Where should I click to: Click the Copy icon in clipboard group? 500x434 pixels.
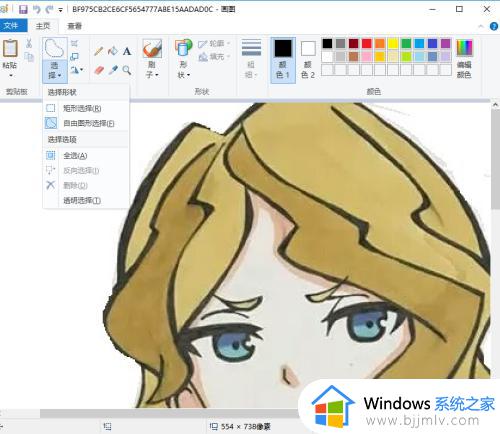pos(29,57)
